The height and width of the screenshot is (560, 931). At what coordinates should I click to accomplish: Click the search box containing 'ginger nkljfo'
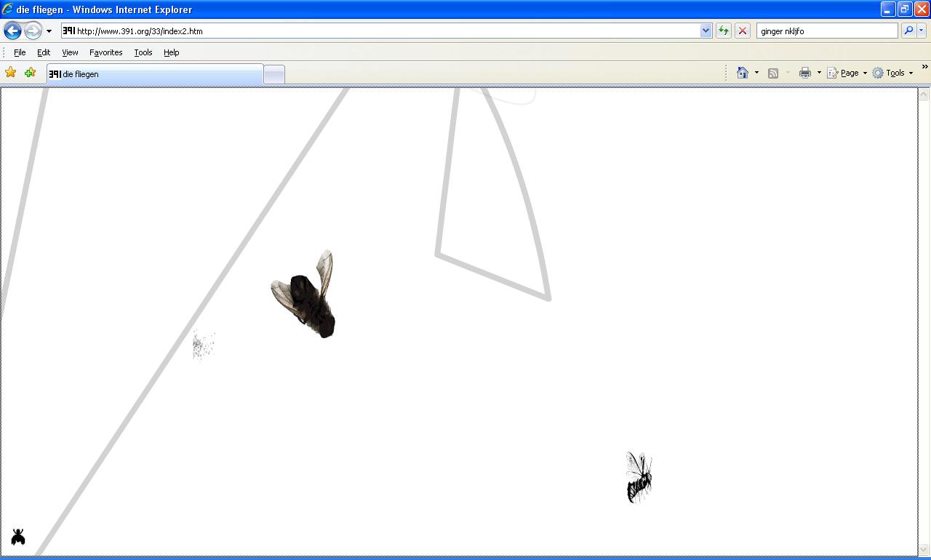click(x=827, y=31)
